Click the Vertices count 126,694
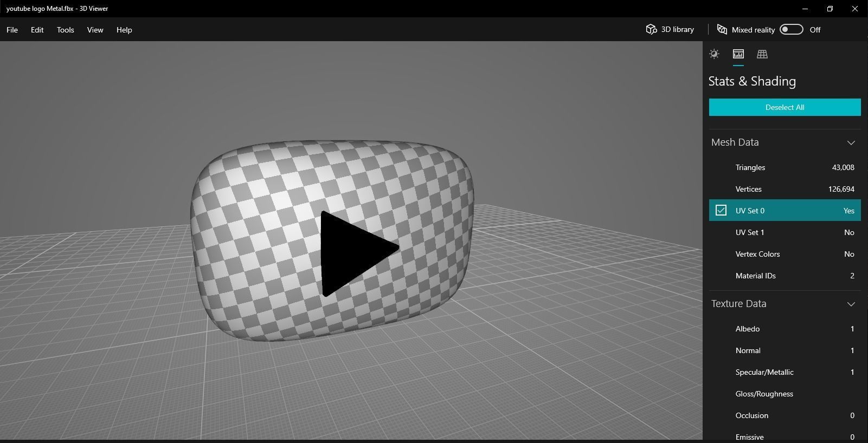The height and width of the screenshot is (443, 868). [841, 189]
